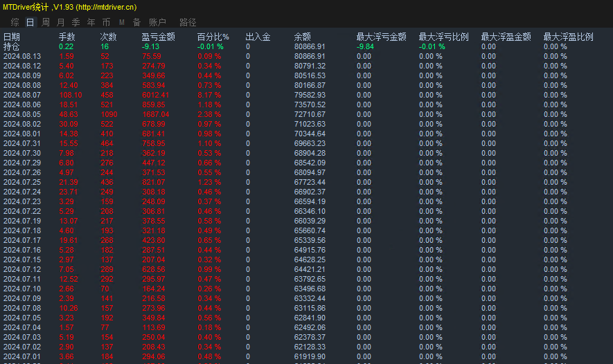
Task: Click the 盈亏金额 column header
Action: click(159, 37)
